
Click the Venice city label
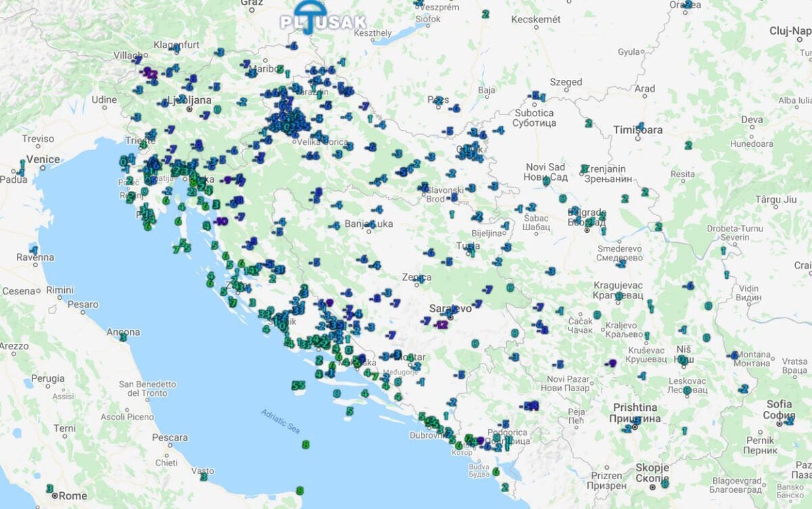(43, 160)
